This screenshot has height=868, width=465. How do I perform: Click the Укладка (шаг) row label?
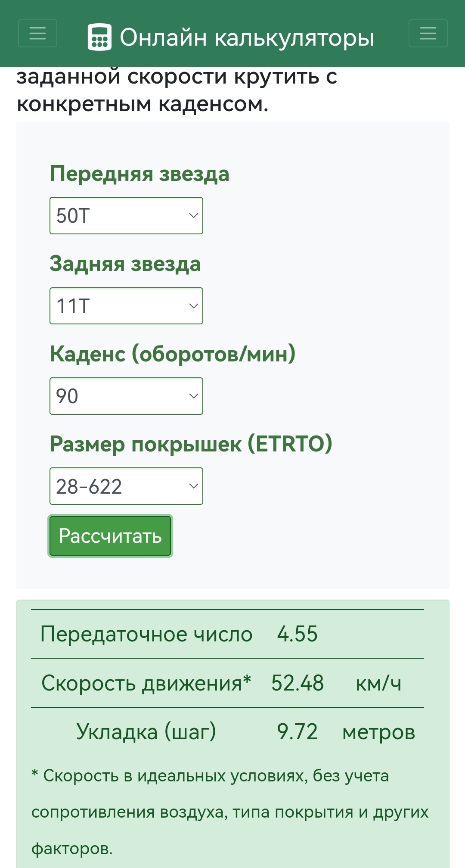pos(146,732)
